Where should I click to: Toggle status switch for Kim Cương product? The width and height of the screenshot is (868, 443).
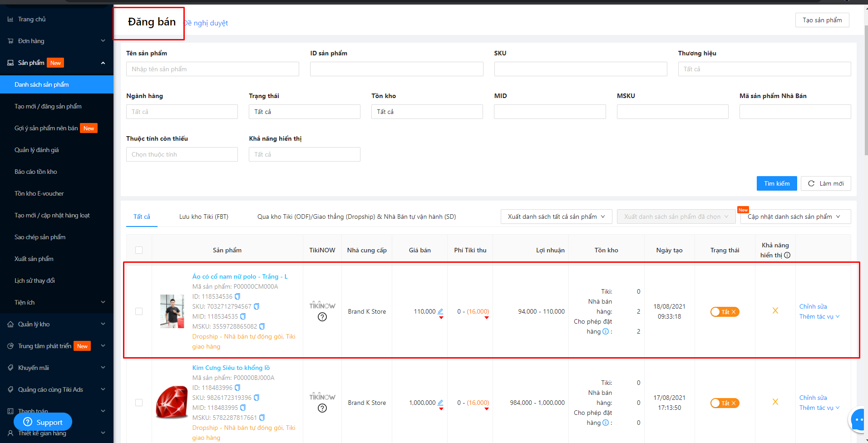pos(725,403)
